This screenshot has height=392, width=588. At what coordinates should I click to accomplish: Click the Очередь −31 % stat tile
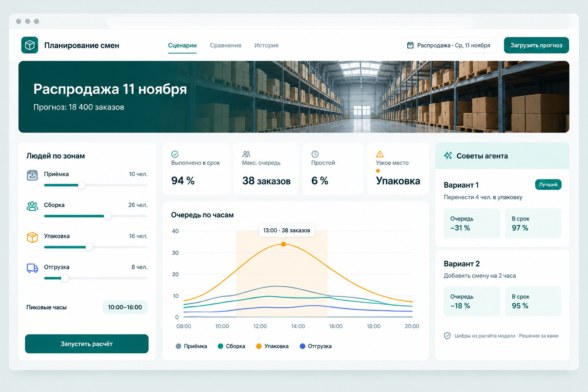[472, 223]
